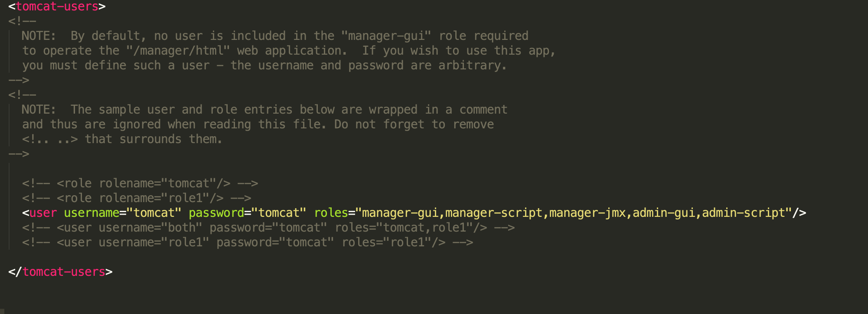Screen dimensions: 868x314
Task: Click the opening tomcat-users tag
Action: [x=57, y=7]
